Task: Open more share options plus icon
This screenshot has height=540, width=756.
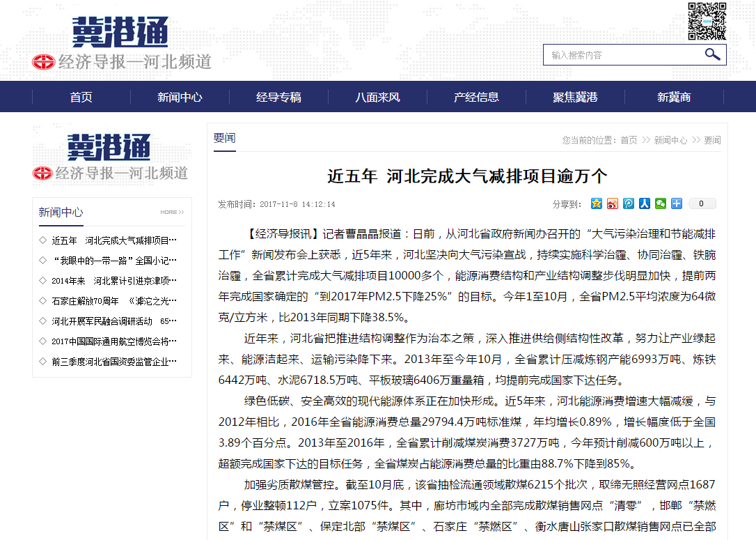Action: (676, 203)
